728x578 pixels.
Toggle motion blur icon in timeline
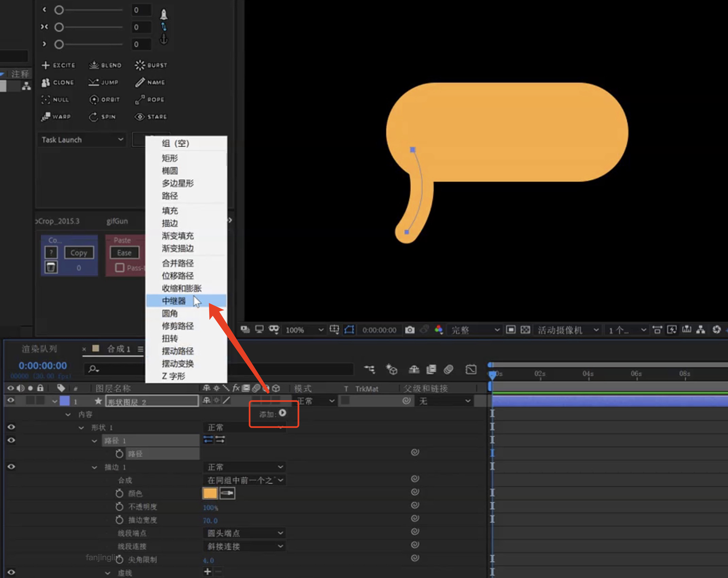click(x=449, y=369)
